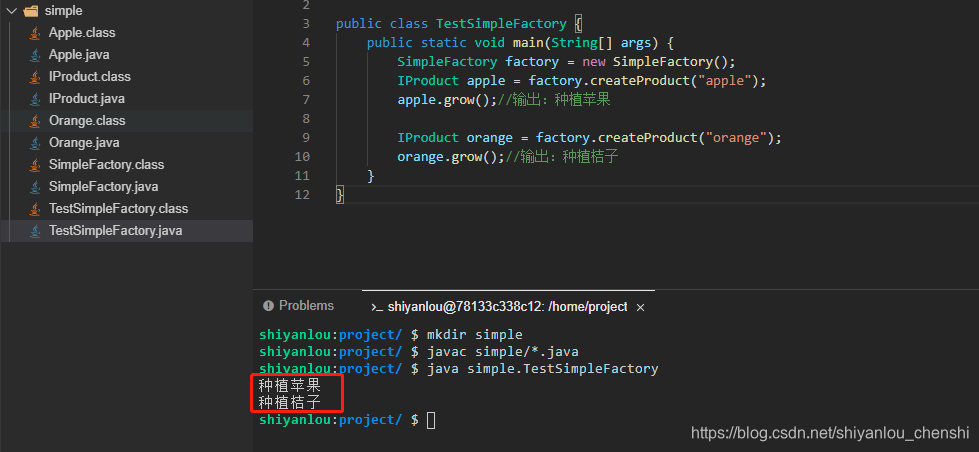Screen dimensions: 979x452
Task: Open SimpleFactory.class in the explorer
Action: pos(106,165)
